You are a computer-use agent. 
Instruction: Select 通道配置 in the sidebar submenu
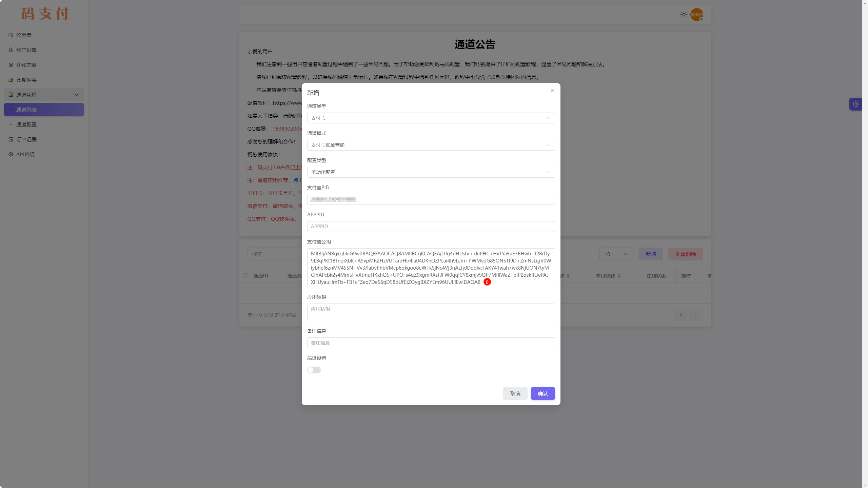coord(26,124)
